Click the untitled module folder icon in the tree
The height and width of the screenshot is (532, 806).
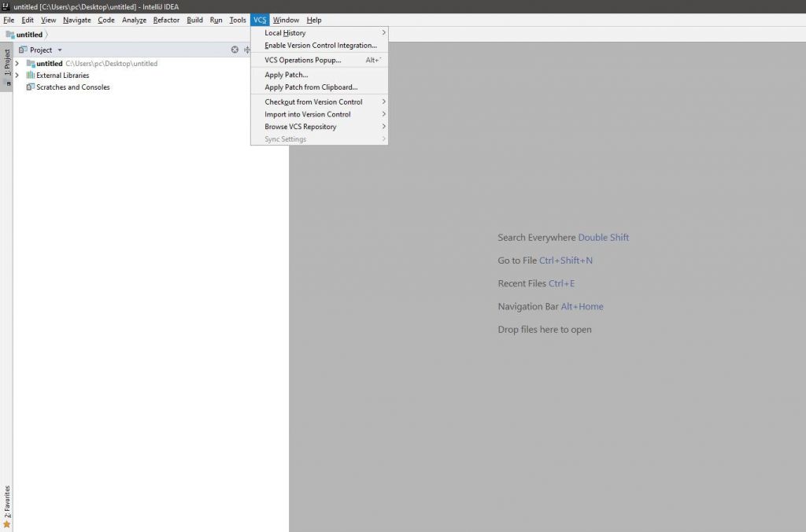tap(31, 64)
